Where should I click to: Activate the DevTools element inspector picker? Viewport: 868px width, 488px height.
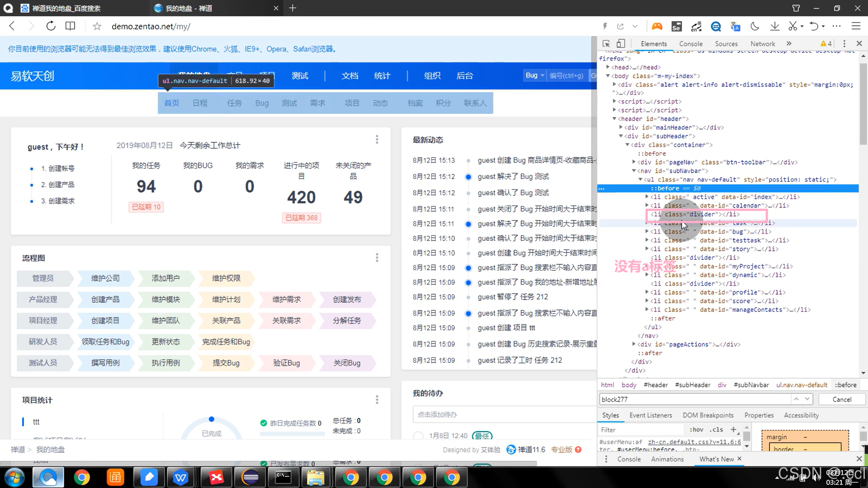[606, 44]
